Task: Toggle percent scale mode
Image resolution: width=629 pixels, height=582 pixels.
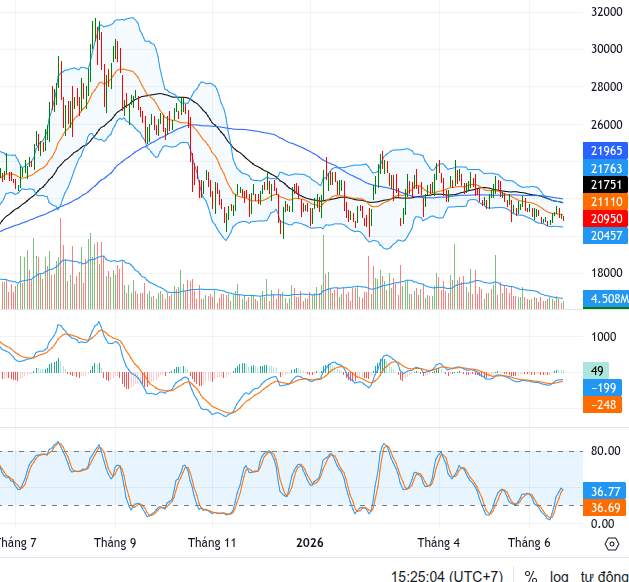Action: pos(531,577)
